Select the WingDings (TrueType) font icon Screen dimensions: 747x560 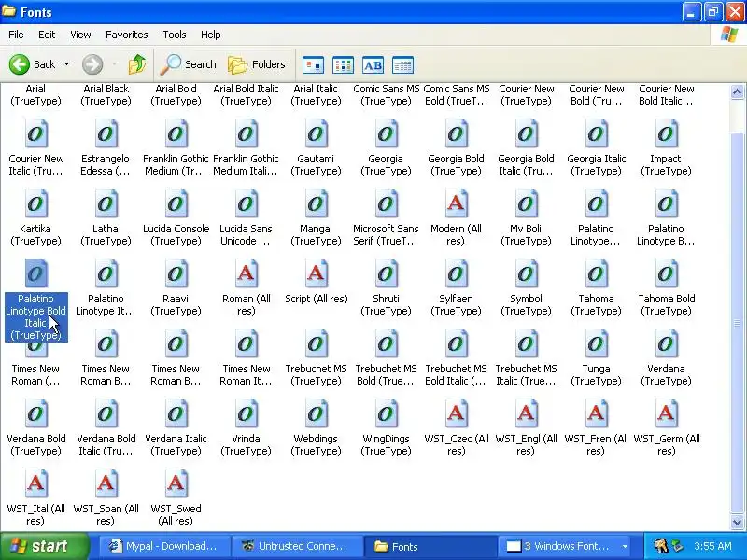coord(386,413)
